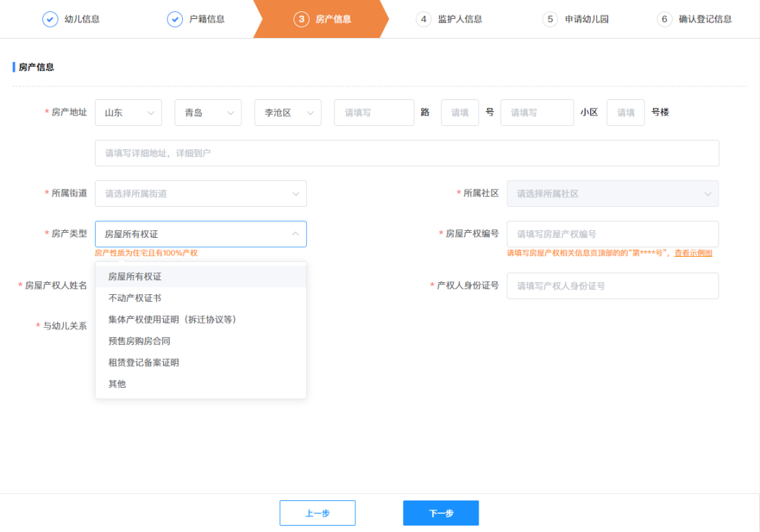Viewport: 760px width, 532px height.
Task: Click the 幼儿信息 completed step checkmark icon
Action: (50, 19)
